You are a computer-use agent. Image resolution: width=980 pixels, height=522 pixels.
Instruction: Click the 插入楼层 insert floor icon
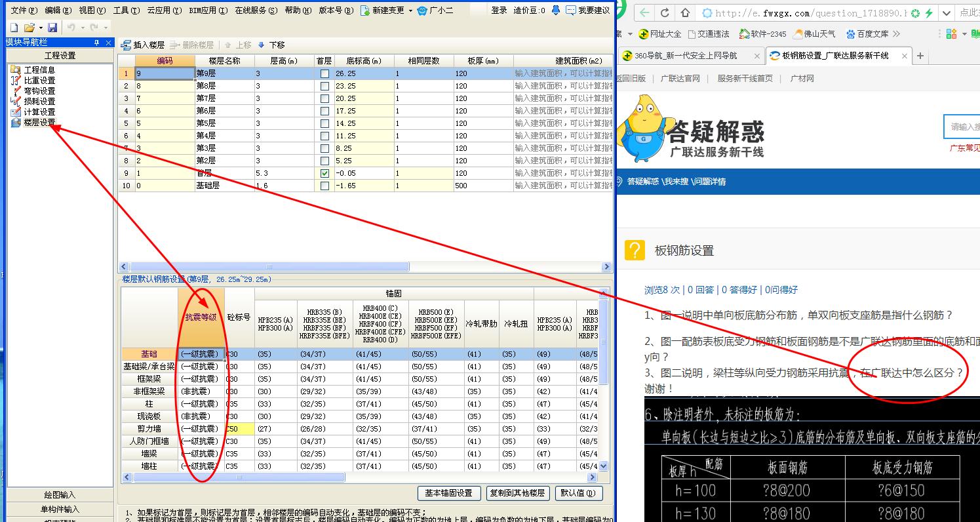[127, 45]
